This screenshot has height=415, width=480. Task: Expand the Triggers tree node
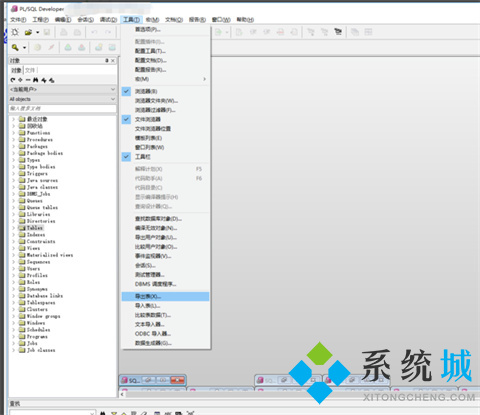click(13, 174)
